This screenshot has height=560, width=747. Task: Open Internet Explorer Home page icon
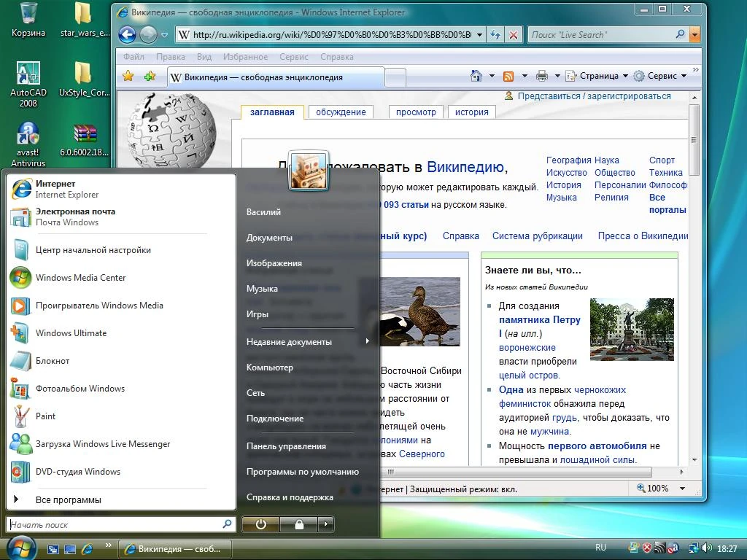476,75
